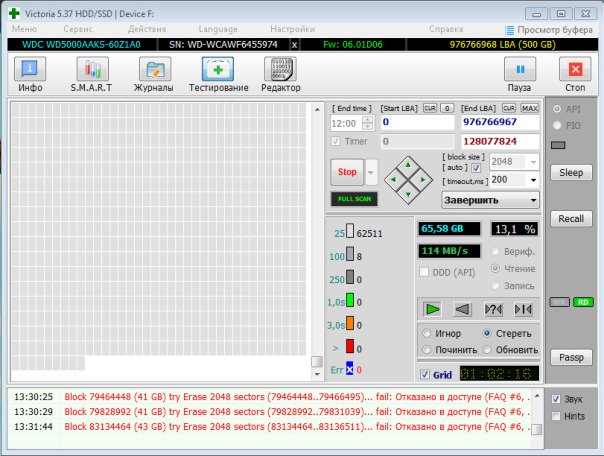Switch to the Тестирование test view

[x=218, y=75]
